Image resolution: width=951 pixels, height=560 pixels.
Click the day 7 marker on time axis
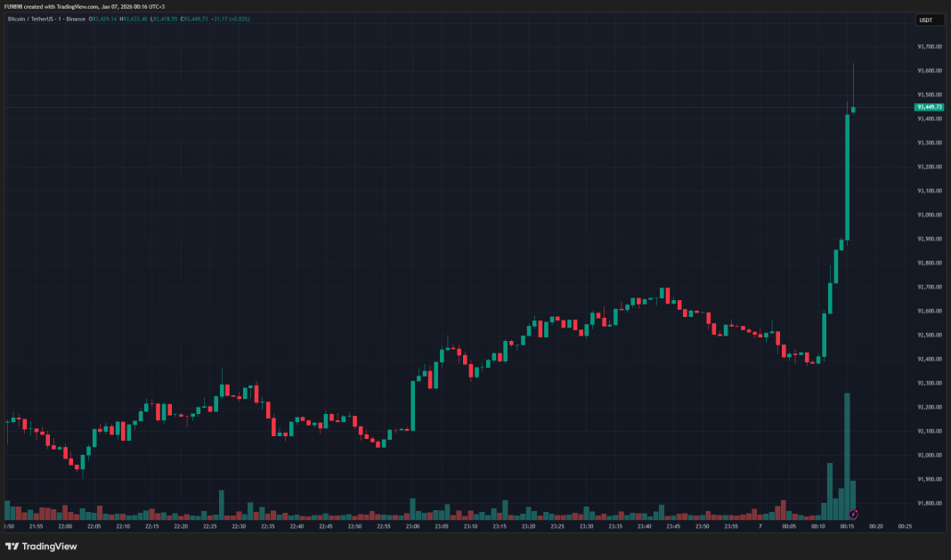click(760, 527)
